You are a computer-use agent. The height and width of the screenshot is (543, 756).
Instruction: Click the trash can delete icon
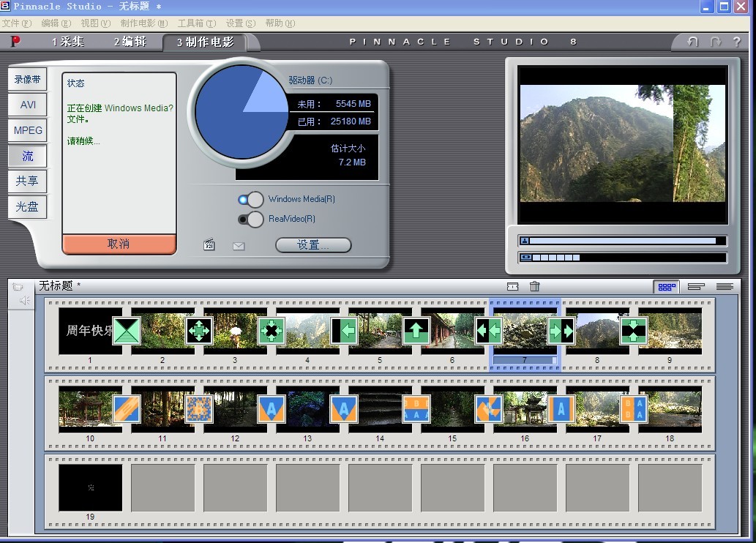535,286
